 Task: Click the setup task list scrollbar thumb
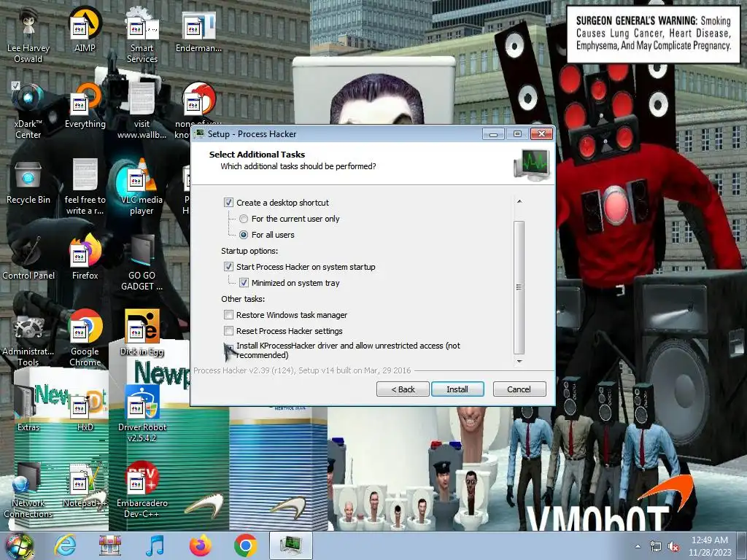[519, 287]
